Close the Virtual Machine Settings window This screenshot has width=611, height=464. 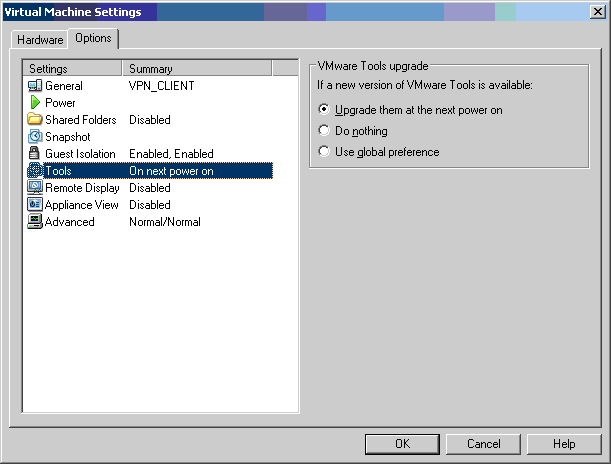596,11
